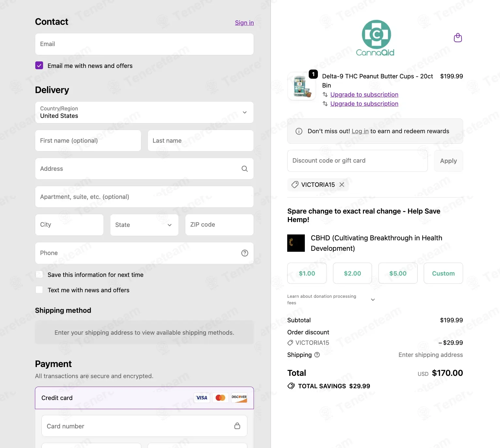Click the address search magnifier icon
This screenshot has height=448, width=500.
pyautogui.click(x=244, y=169)
